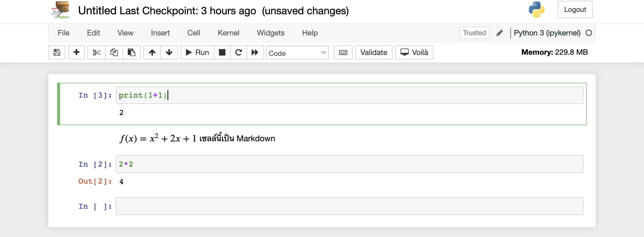Open the Cell menu

194,33
